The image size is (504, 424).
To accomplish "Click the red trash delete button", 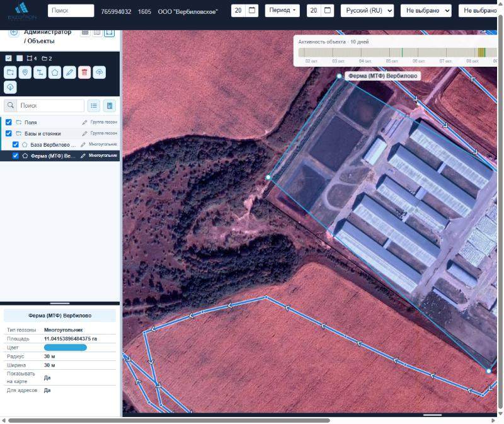I will [x=84, y=72].
